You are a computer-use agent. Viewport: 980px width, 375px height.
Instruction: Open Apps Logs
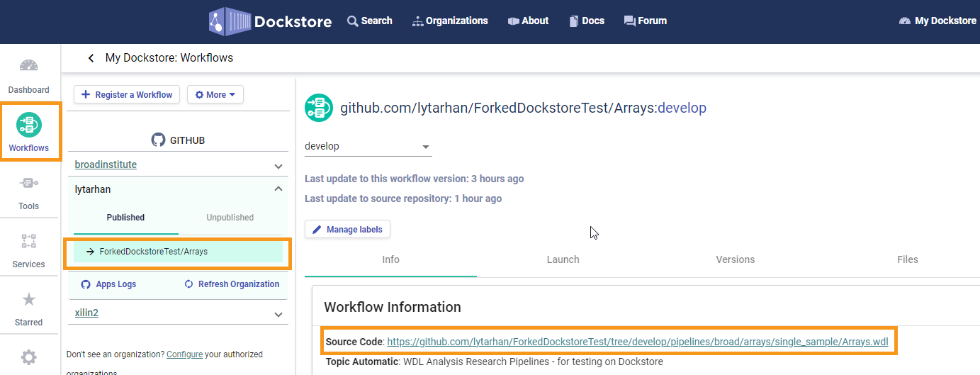[x=108, y=284]
